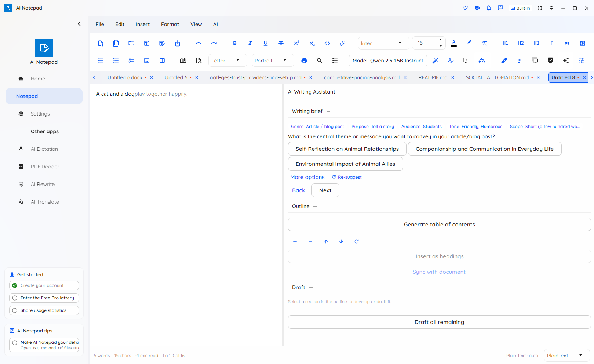The width and height of the screenshot is (594, 364).
Task: Open PDF Reader from sidebar
Action: [x=45, y=167]
